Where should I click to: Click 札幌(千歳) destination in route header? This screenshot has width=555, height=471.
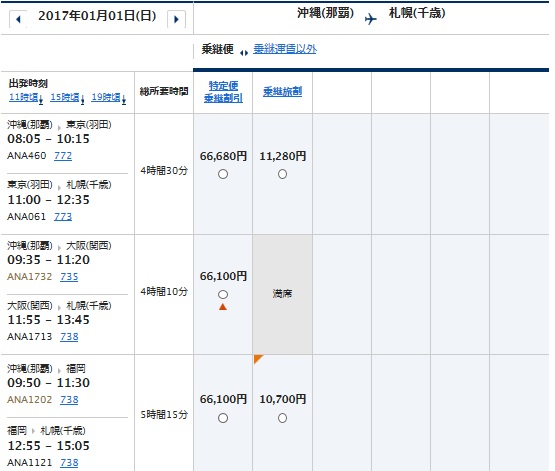click(x=417, y=13)
